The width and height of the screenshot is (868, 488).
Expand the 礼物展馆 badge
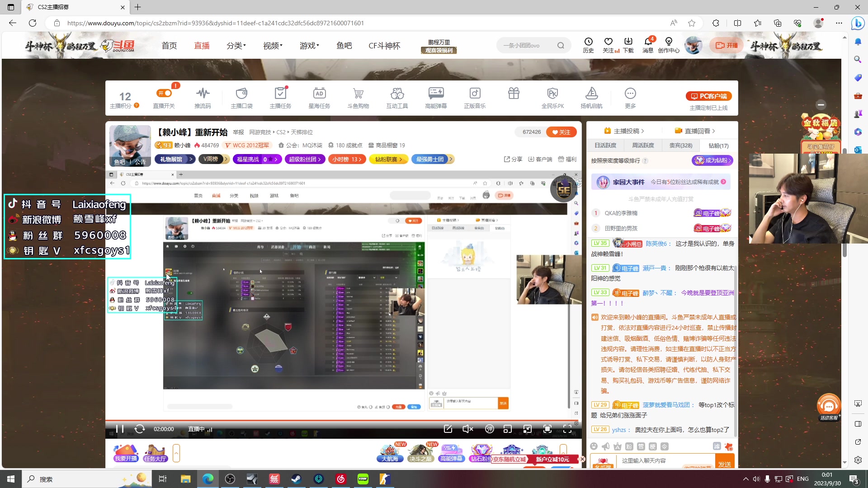[175, 159]
